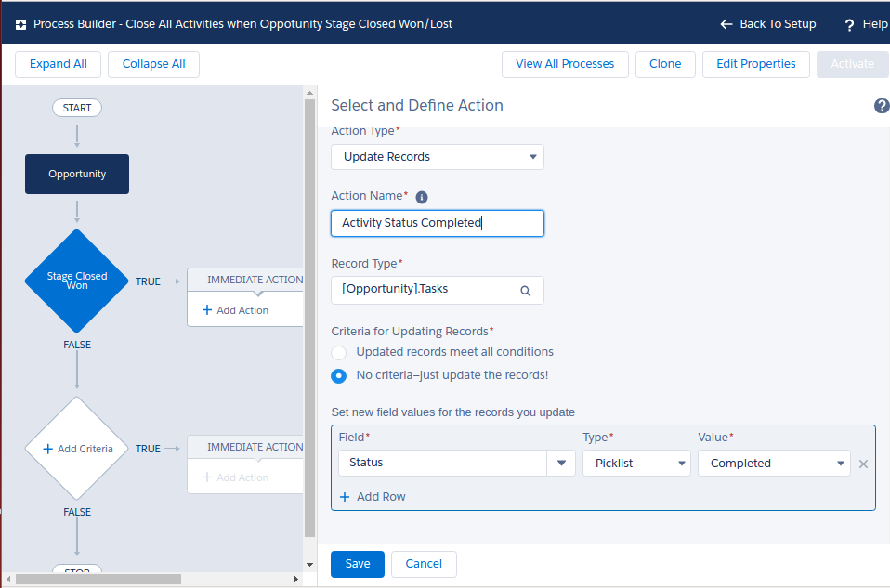Image resolution: width=890 pixels, height=588 pixels.
Task: Select 'No criteria—just update the records' option
Action: [x=339, y=376]
